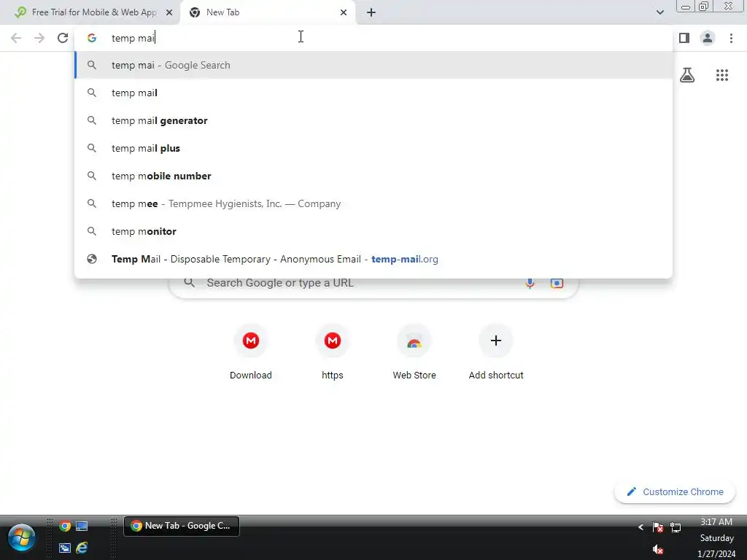Open the Chrome side panel icon
The image size is (747, 560).
[x=684, y=38]
